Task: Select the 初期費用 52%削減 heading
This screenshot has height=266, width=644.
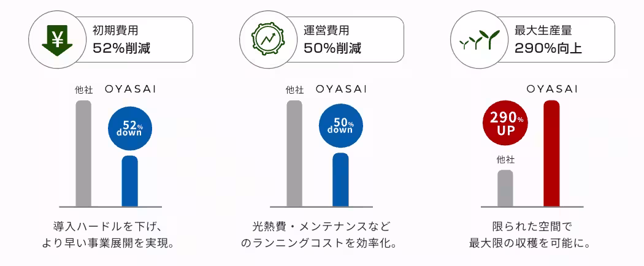Action: tap(121, 39)
